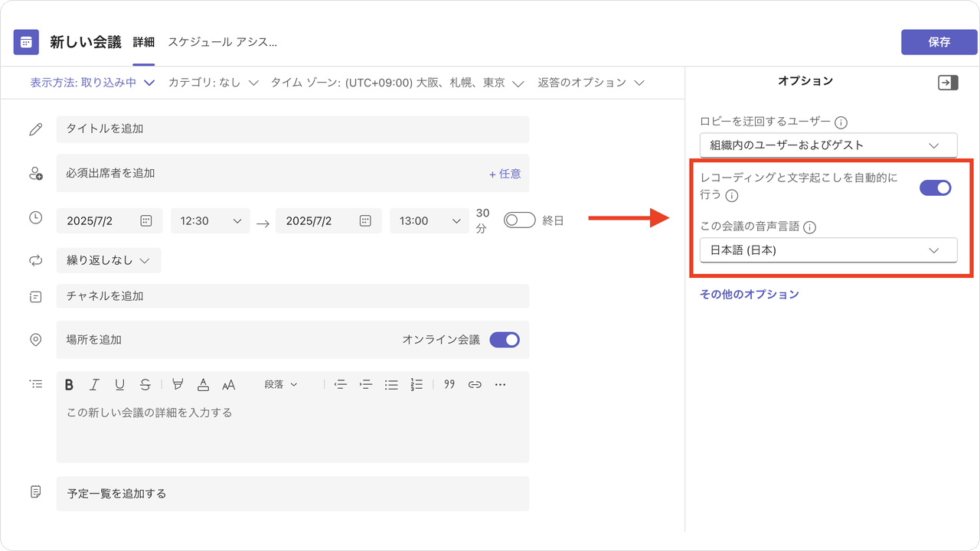980x551 pixels.
Task: Click the info icon next to この会議の音声言語
Action: click(810, 227)
